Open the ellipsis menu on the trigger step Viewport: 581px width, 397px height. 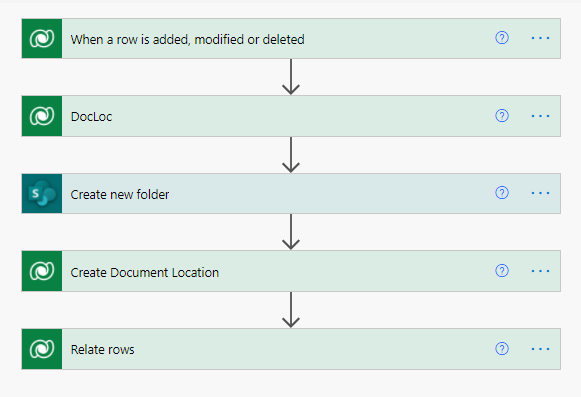point(540,38)
